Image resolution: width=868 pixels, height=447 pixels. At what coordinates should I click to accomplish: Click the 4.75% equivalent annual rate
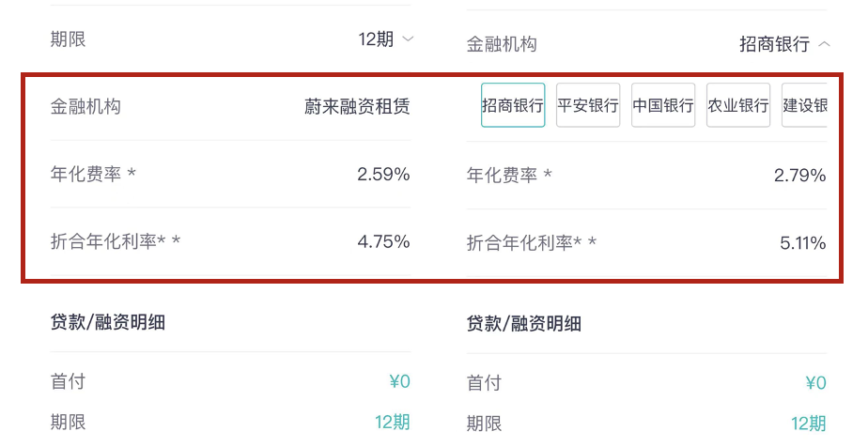(x=383, y=241)
